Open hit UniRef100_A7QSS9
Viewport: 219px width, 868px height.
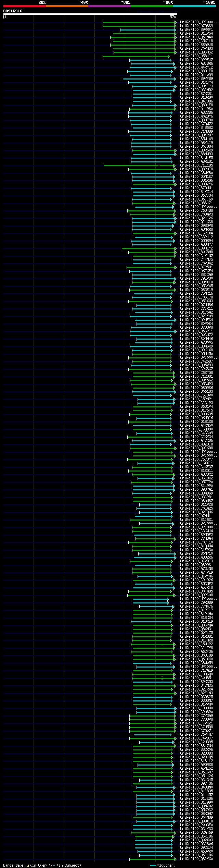196,26
